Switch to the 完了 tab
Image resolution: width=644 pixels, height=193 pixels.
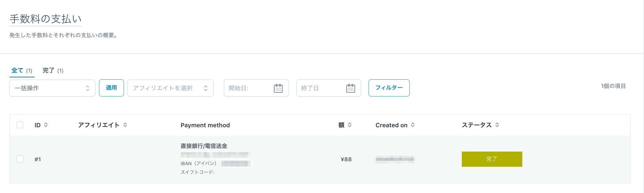49,71
